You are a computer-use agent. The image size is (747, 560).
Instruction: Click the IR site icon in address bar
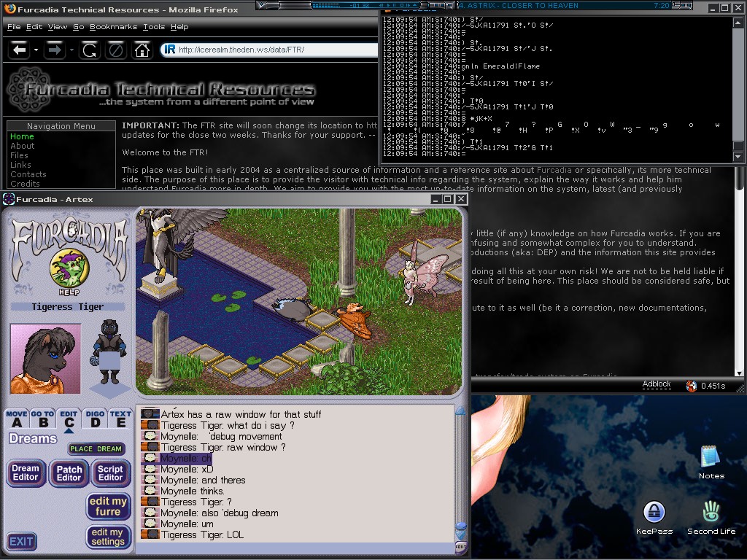coord(169,50)
